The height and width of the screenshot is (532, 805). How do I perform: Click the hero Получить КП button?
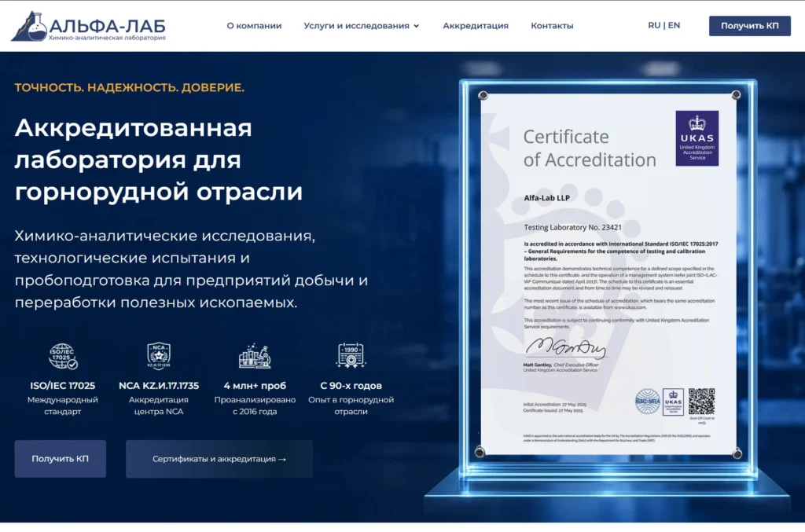60,459
